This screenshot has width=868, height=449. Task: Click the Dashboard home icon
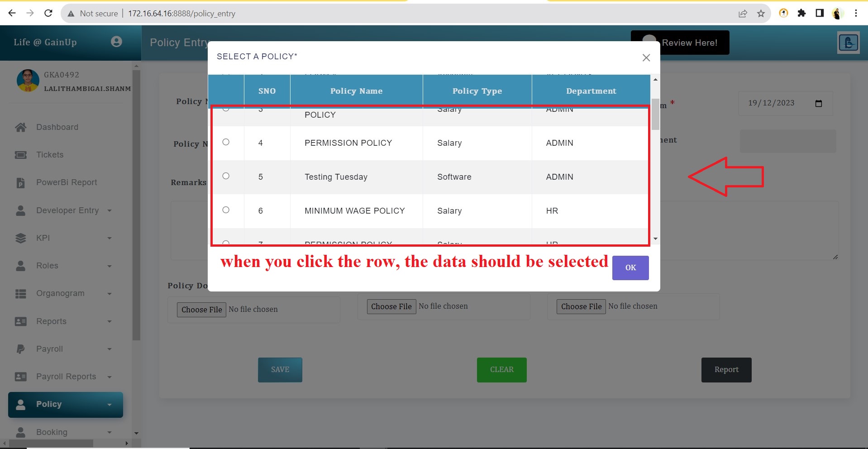tap(21, 127)
